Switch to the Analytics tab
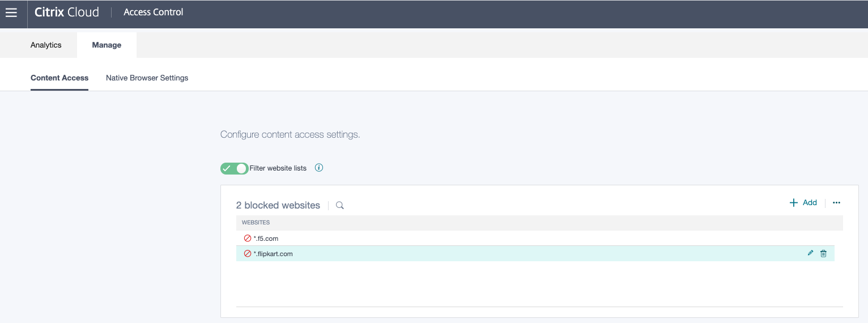Viewport: 868px width, 323px height. coord(46,45)
